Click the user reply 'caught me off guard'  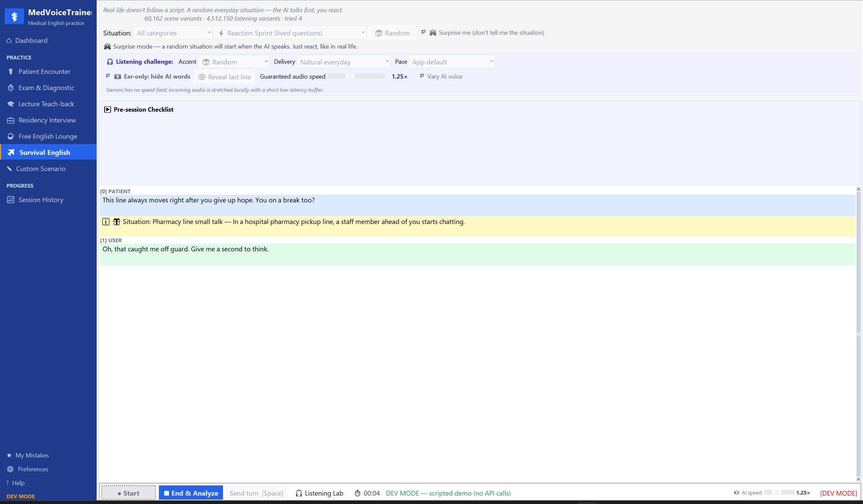click(x=477, y=254)
